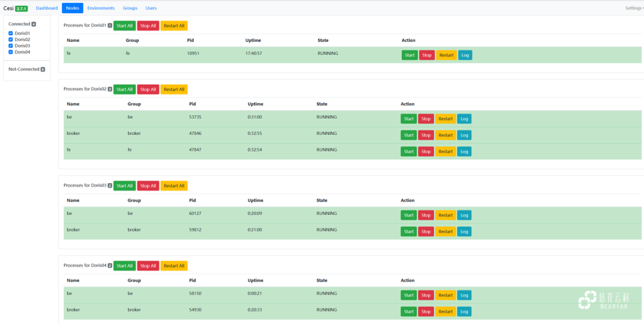Start the broker process with pid 54930
Image resolution: width=644 pixels, height=324 pixels.
point(408,311)
